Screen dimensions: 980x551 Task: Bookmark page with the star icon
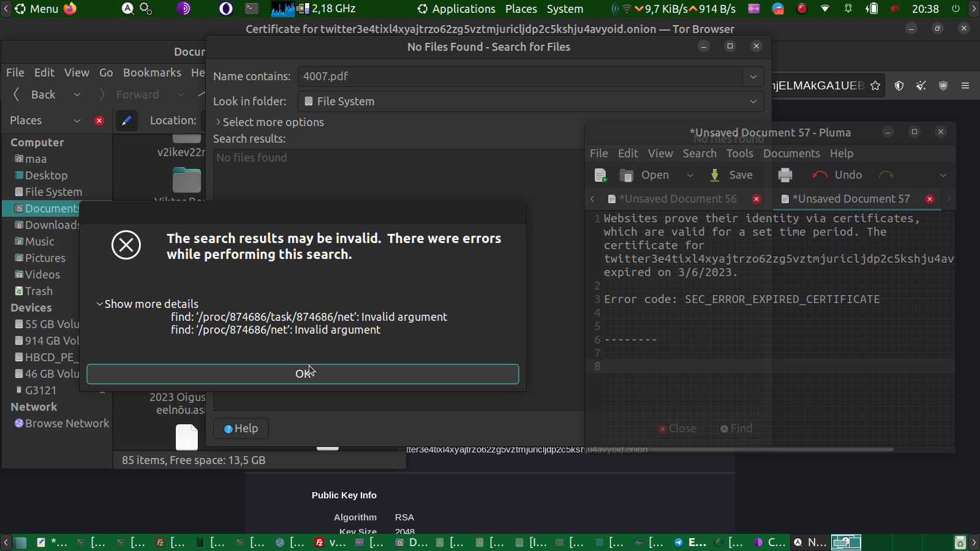(875, 86)
